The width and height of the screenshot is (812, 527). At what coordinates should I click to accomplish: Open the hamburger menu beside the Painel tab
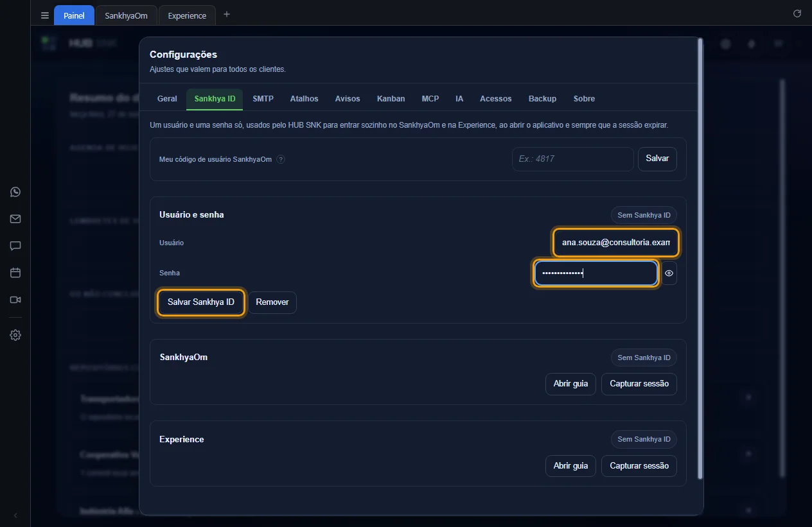click(x=45, y=15)
